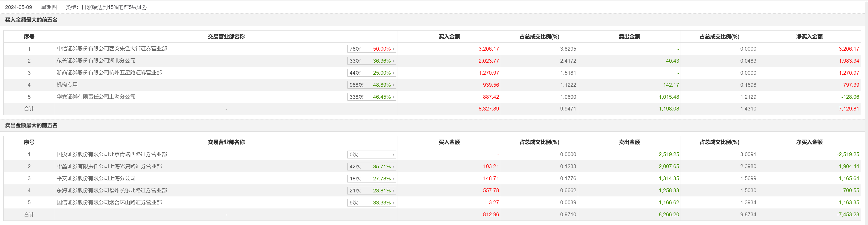Open 华鑫证券有限责任公司上海分公司 link
868x225 pixels.
point(96,97)
